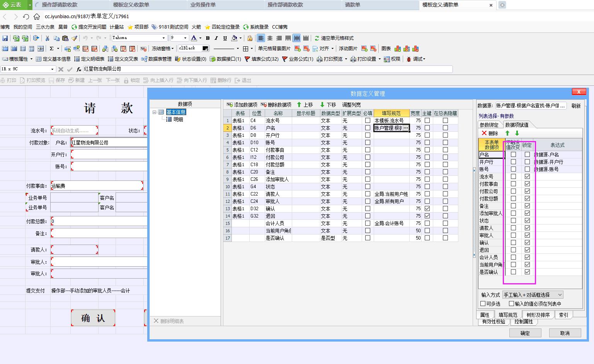Click 调整列宽 button
Screen dimensions: 594x364
351,105
